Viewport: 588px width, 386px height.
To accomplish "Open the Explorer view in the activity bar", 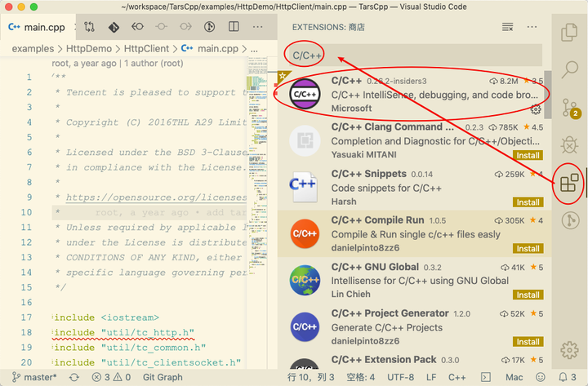I will pos(569,33).
